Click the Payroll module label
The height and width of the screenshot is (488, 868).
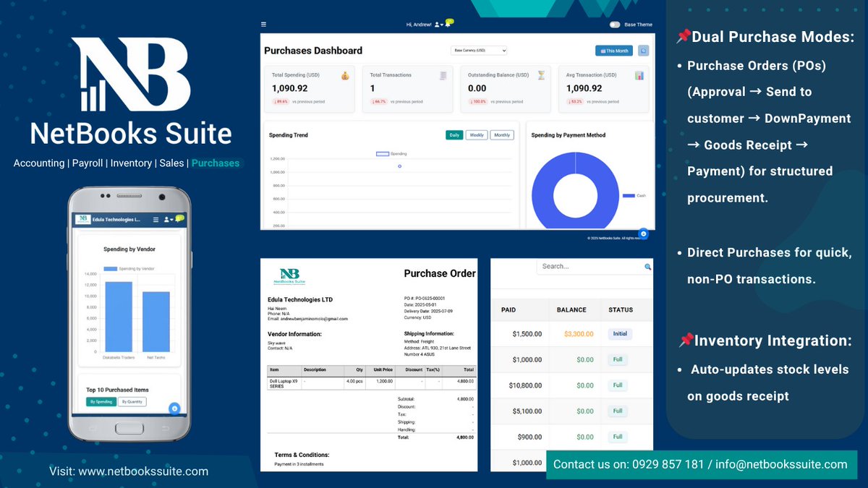[x=87, y=163]
